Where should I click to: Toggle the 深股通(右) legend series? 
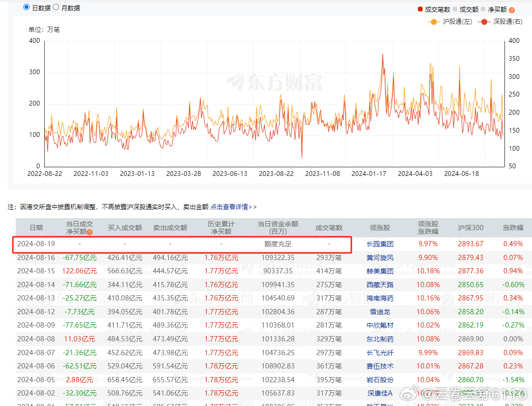tap(500, 22)
